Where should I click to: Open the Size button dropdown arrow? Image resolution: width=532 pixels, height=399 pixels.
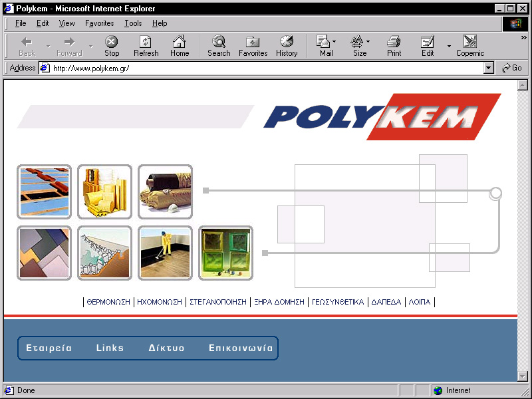pos(368,41)
